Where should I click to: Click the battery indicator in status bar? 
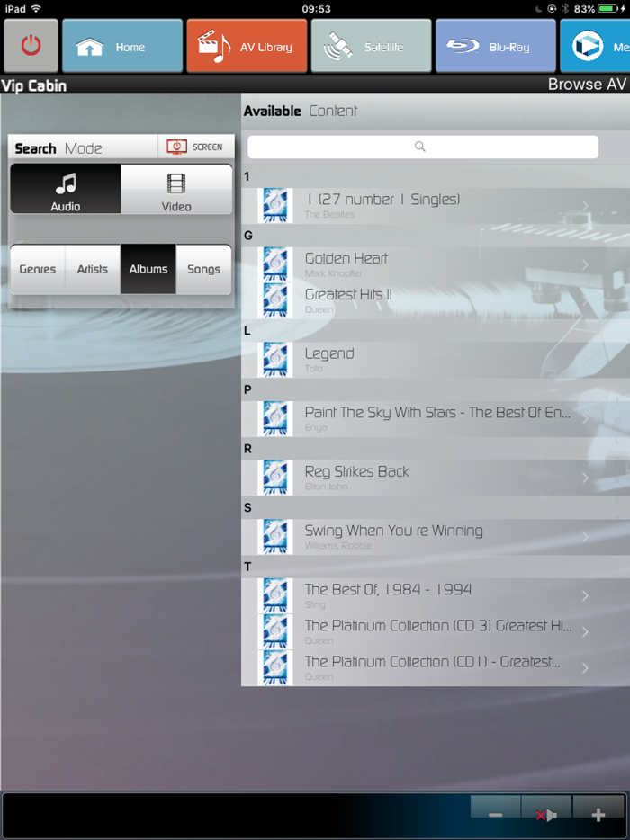pyautogui.click(x=608, y=9)
